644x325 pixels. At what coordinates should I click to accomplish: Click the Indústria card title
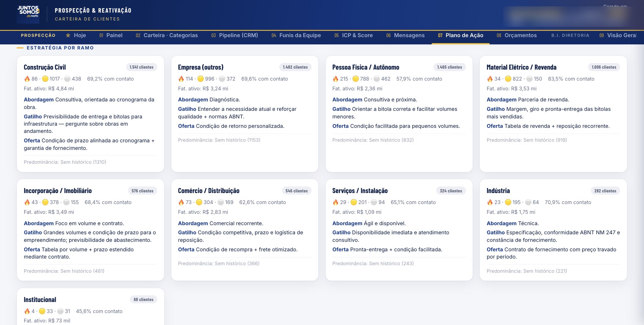(x=498, y=191)
